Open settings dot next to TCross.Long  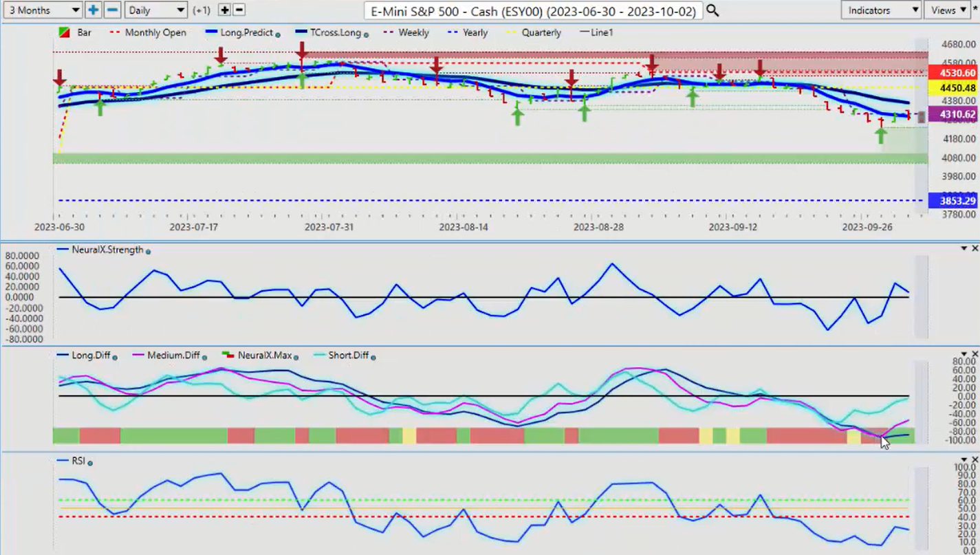[366, 34]
